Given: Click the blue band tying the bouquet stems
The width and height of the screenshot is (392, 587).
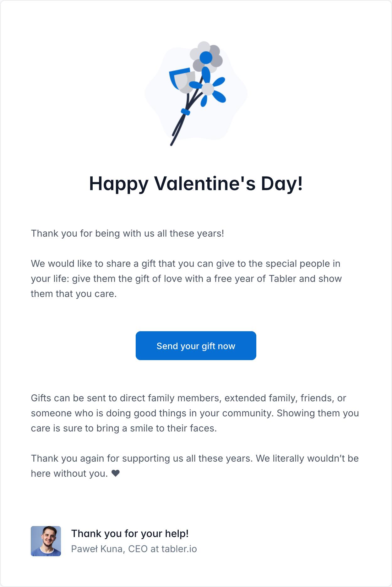Looking at the screenshot, I should coord(185,112).
